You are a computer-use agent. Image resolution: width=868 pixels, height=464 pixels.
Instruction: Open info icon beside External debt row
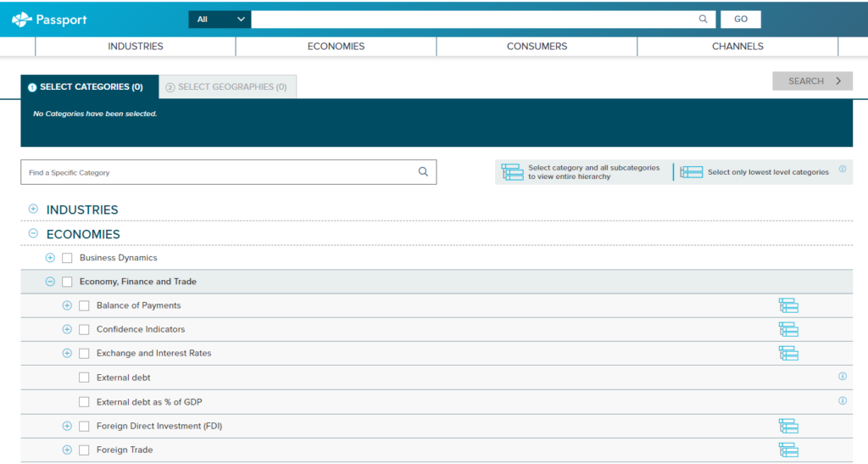click(x=843, y=377)
